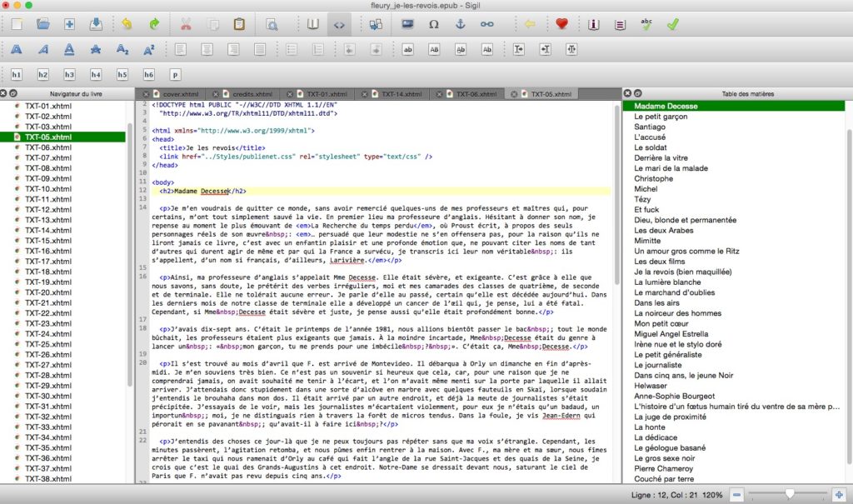Close the TXT-05.xhtml tab
Screen dimensions: 853x504
[513, 94]
